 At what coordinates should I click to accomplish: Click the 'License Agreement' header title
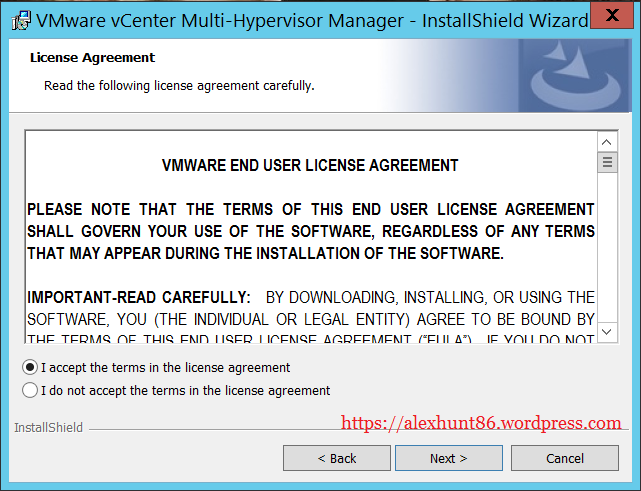[92, 58]
